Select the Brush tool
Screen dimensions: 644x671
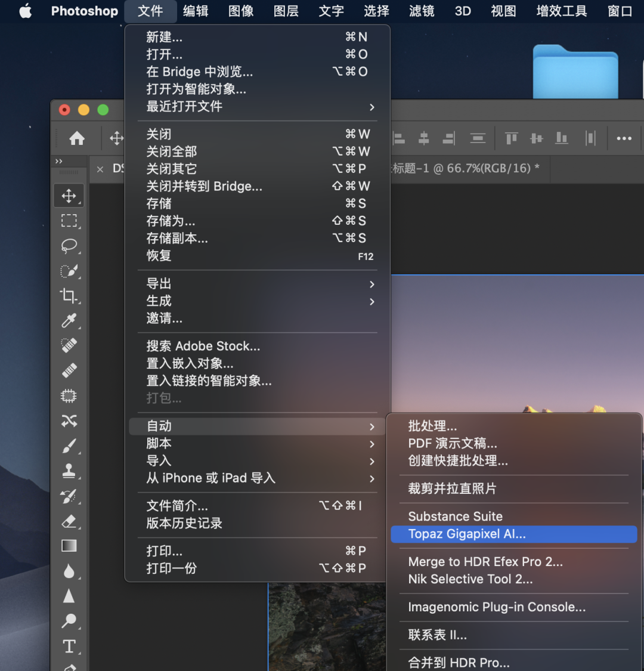tap(69, 446)
